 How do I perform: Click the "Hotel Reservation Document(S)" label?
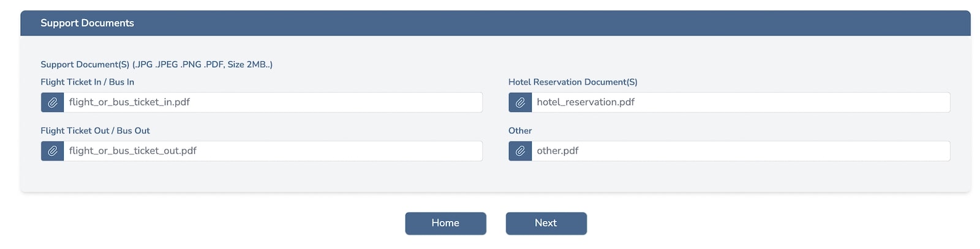573,82
